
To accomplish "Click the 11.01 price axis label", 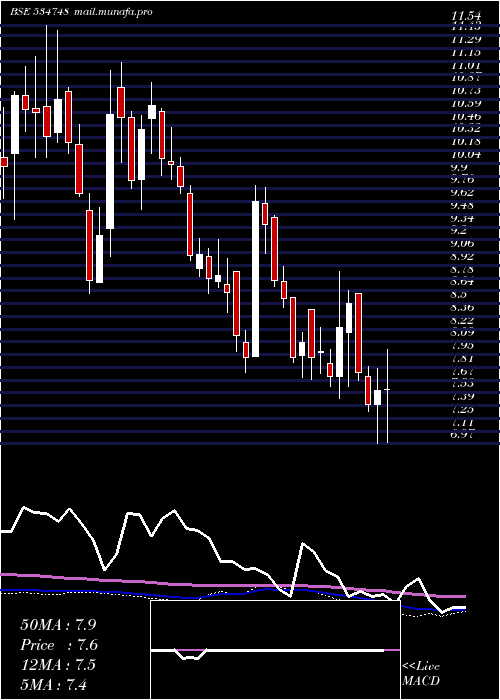I will (466, 66).
